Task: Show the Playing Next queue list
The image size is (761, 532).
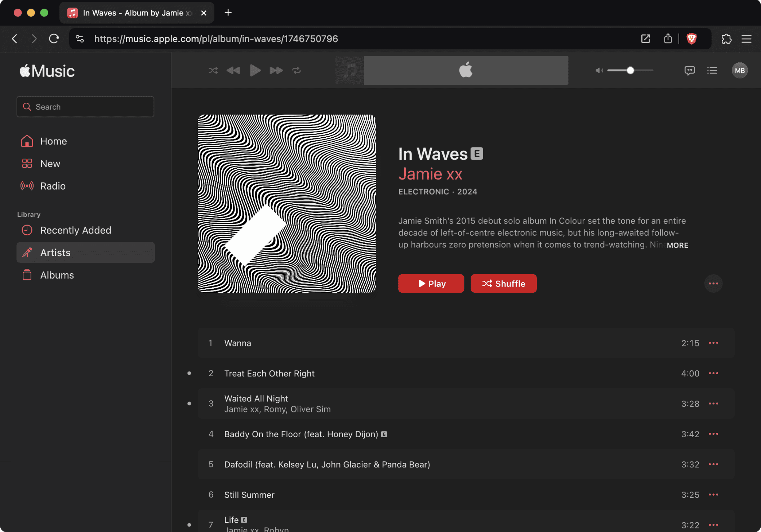Action: [712, 70]
